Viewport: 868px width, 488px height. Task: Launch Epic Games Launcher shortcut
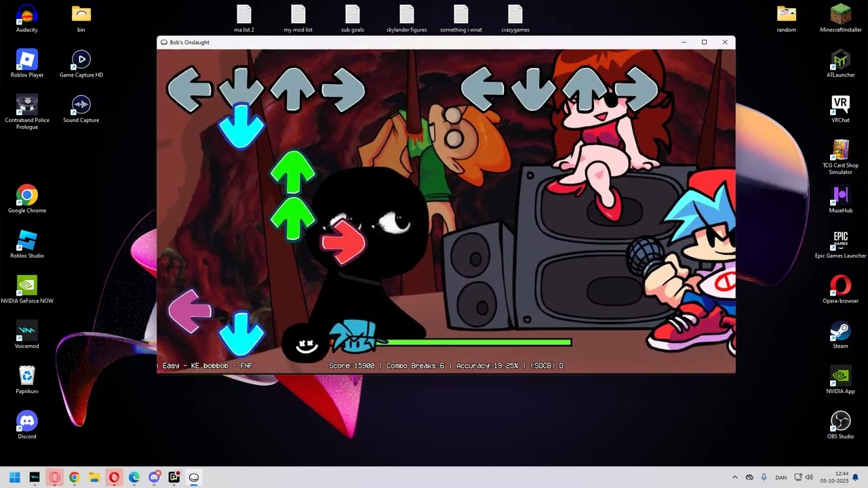click(840, 245)
